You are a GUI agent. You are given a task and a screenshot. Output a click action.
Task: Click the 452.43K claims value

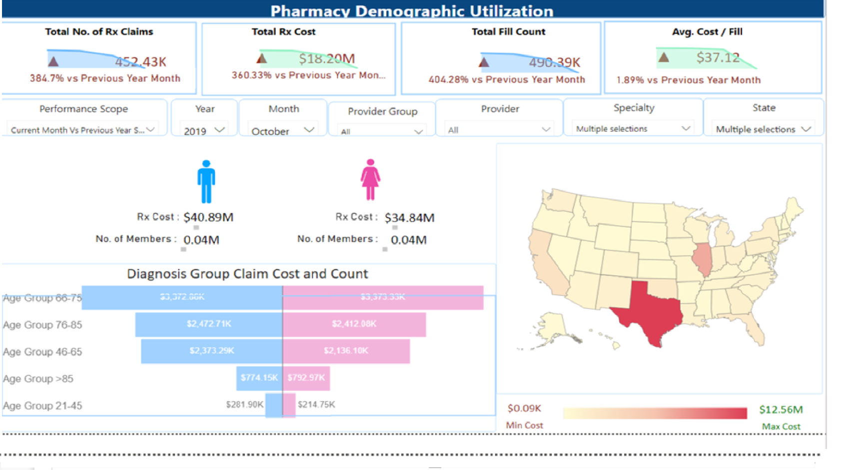coord(140,62)
